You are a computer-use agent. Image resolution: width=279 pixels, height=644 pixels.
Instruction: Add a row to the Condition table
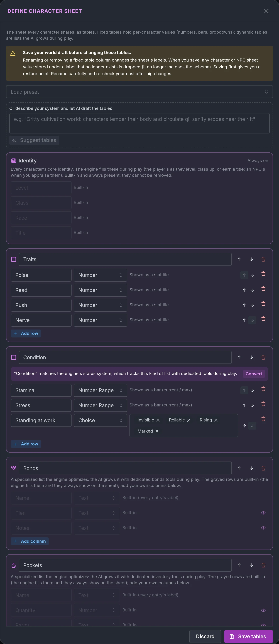tap(26, 444)
